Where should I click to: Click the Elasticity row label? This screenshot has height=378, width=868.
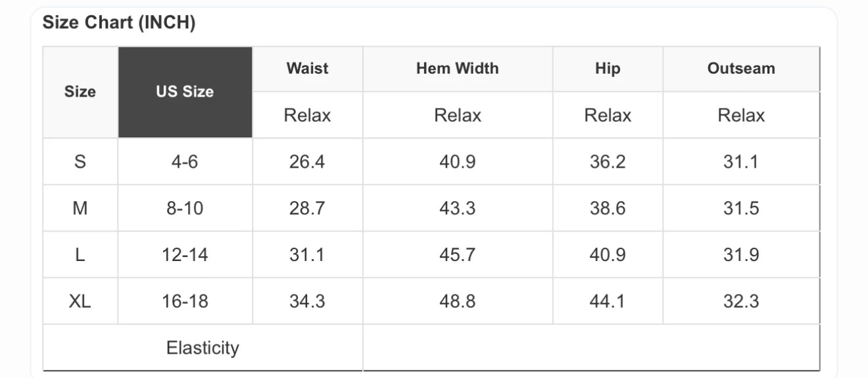tap(203, 348)
